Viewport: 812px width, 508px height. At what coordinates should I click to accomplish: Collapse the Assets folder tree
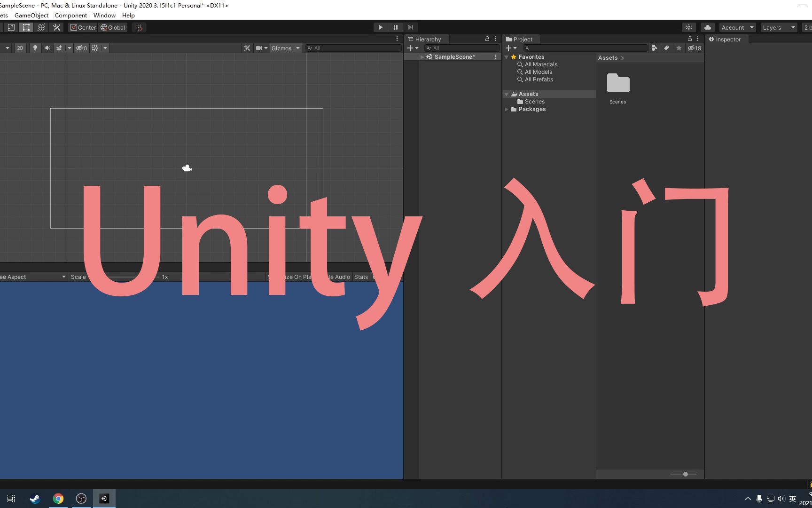(x=507, y=94)
